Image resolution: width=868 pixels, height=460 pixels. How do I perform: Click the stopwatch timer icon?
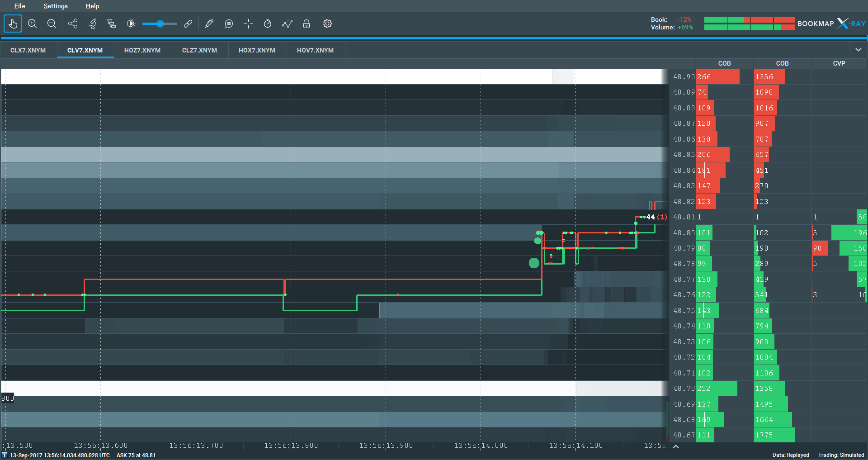(x=268, y=24)
